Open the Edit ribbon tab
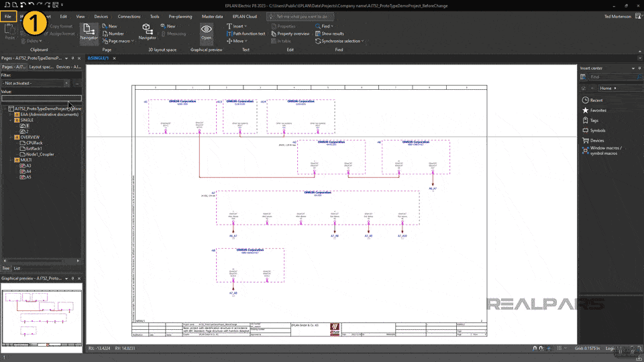 coord(63,16)
